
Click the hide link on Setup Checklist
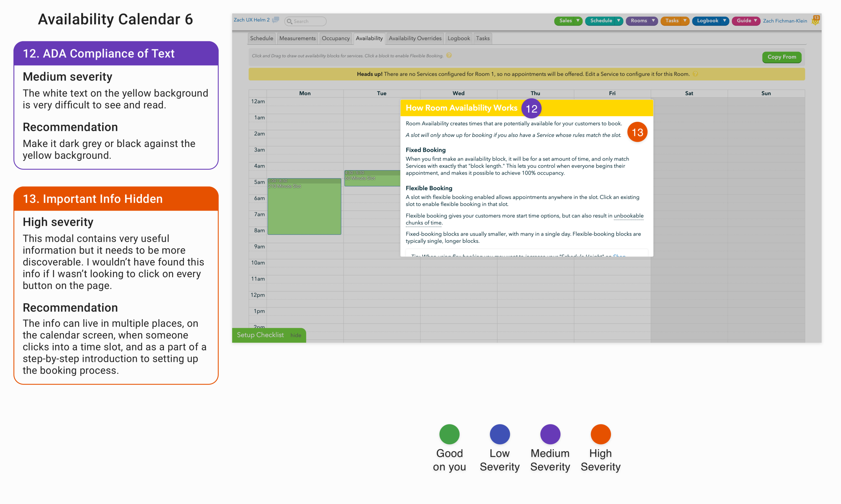point(295,335)
